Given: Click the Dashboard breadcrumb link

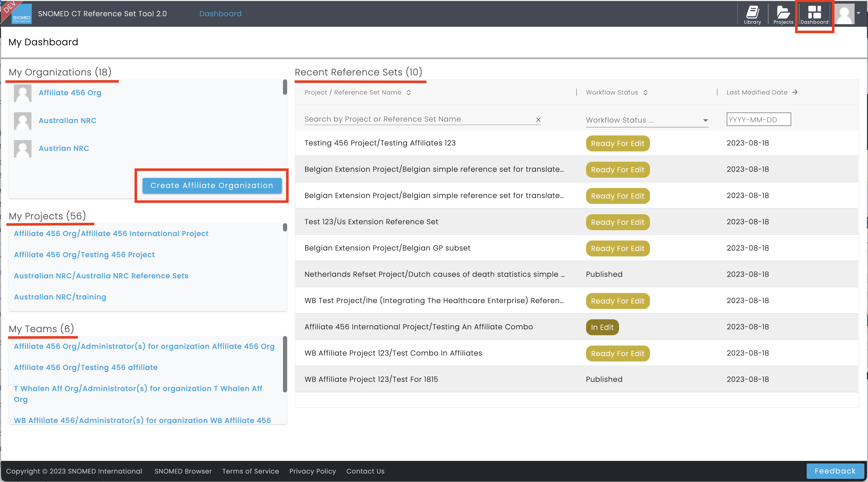Looking at the screenshot, I should (x=220, y=14).
